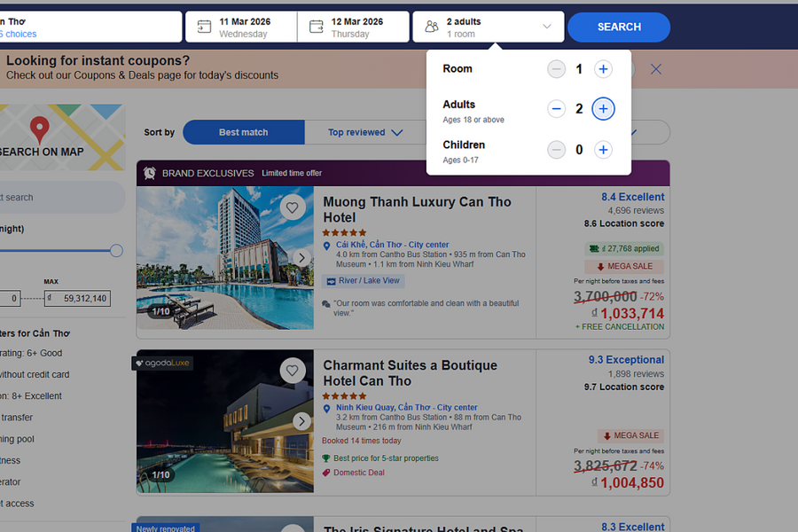Viewport: 798px width, 532px height.
Task: Add one more adult guest
Action: pyautogui.click(x=603, y=109)
